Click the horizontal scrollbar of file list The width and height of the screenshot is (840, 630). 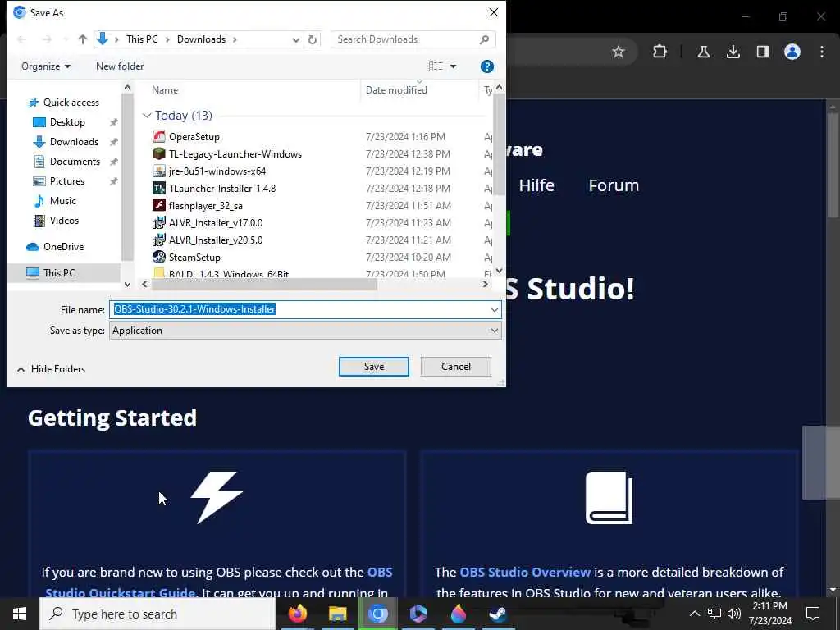[x=264, y=285]
